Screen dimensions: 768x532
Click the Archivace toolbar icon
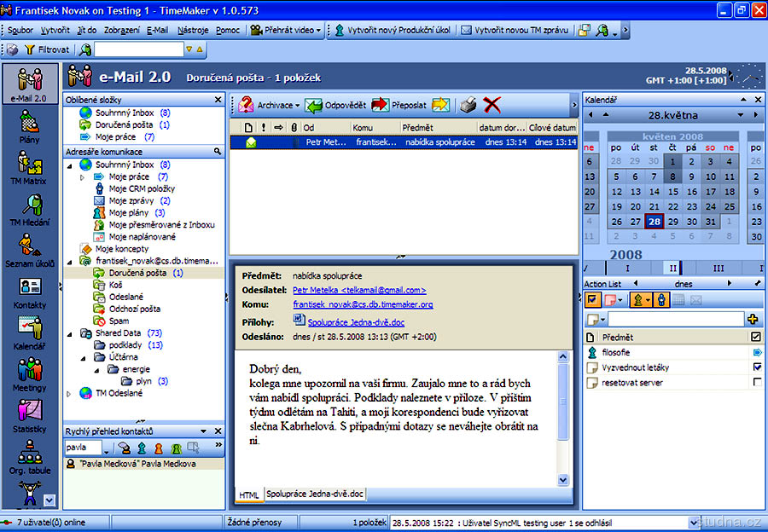pos(246,105)
